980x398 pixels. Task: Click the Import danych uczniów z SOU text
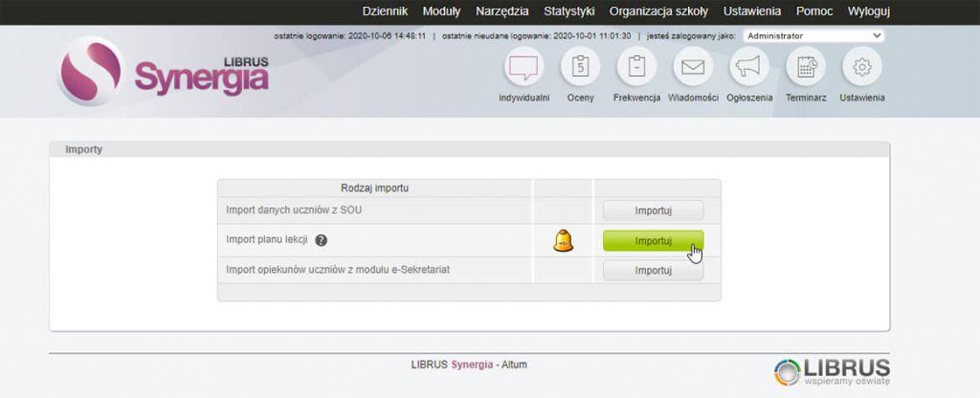coord(294,210)
